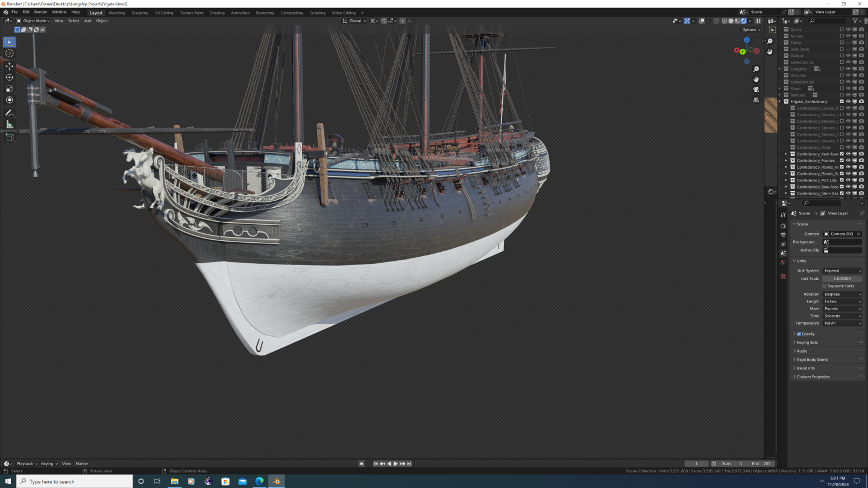This screenshot has width=868, height=488.
Task: Toggle X-ray display in viewport header
Action: [716, 21]
